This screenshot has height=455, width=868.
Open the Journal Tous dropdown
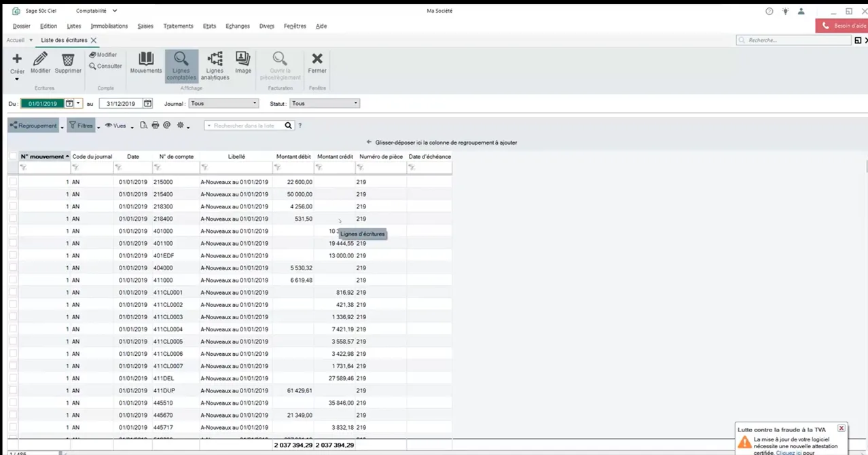coord(255,103)
